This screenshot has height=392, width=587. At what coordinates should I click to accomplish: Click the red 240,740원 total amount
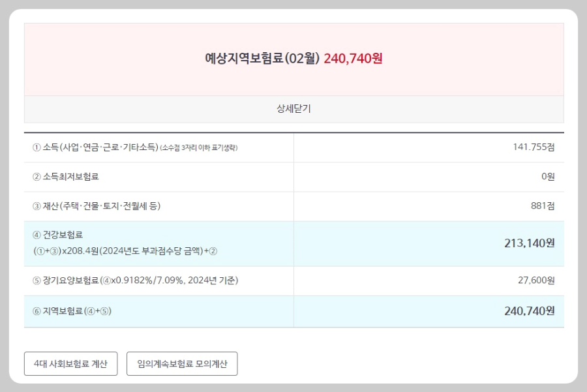point(353,59)
